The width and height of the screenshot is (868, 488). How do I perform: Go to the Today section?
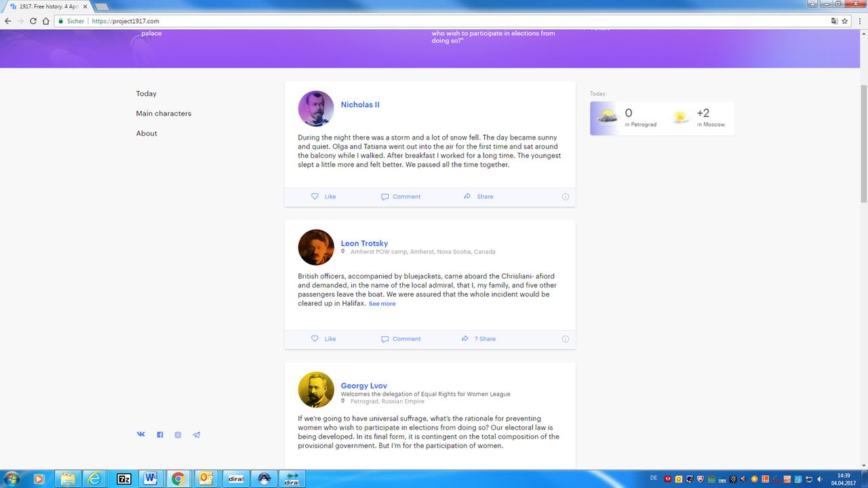146,94
